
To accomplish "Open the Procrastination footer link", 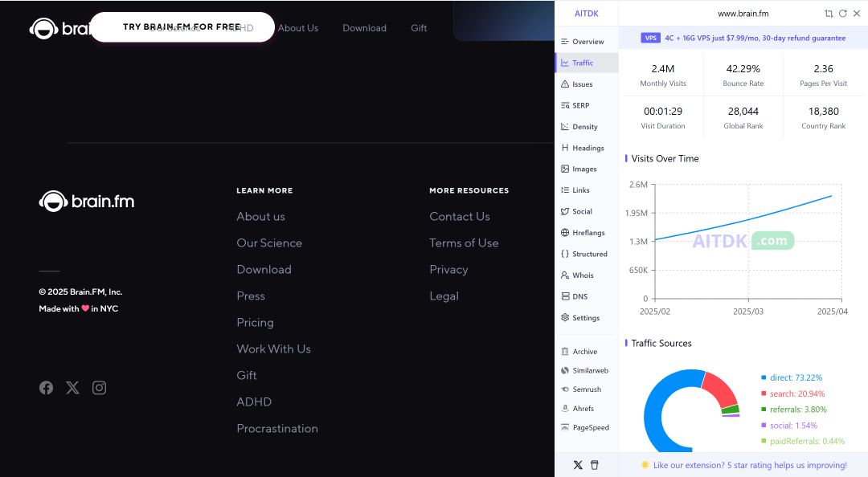I will click(277, 428).
